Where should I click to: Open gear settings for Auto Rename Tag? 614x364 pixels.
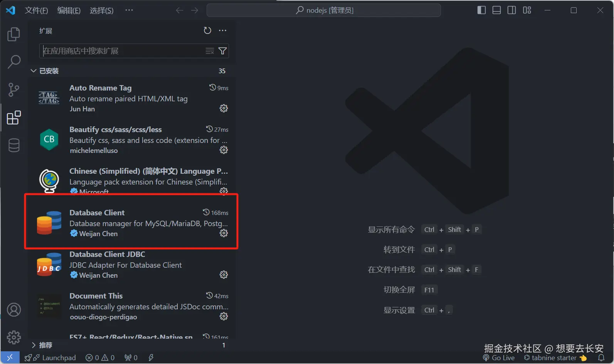coord(224,108)
